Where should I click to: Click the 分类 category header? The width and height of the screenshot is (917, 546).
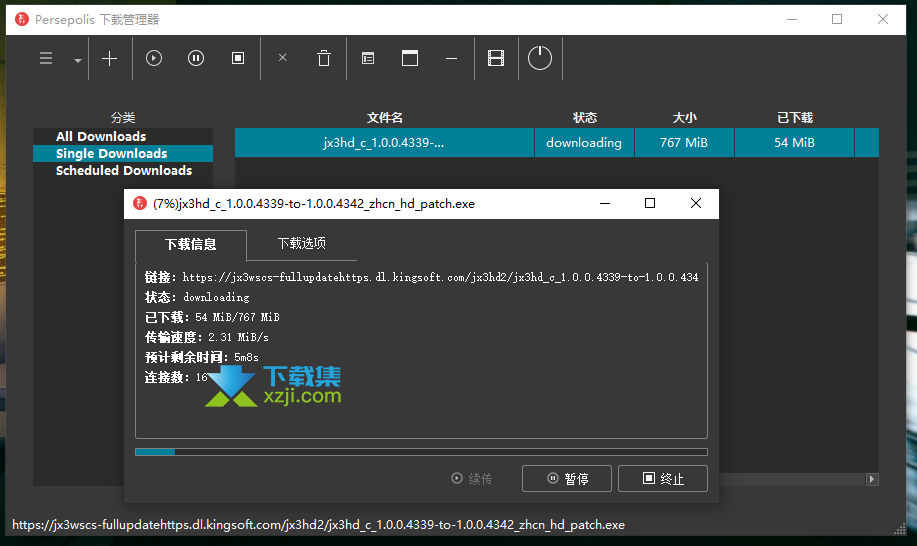pyautogui.click(x=123, y=118)
